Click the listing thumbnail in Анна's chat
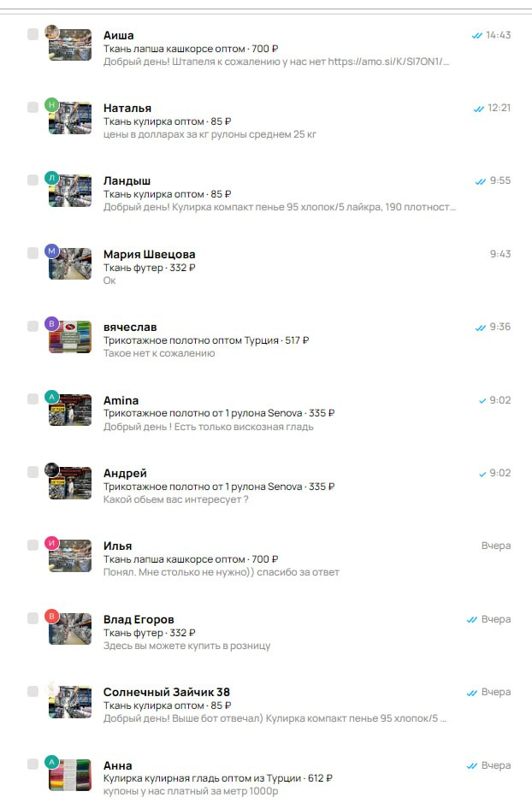Image resolution: width=532 pixels, height=803 pixels. pos(70,775)
